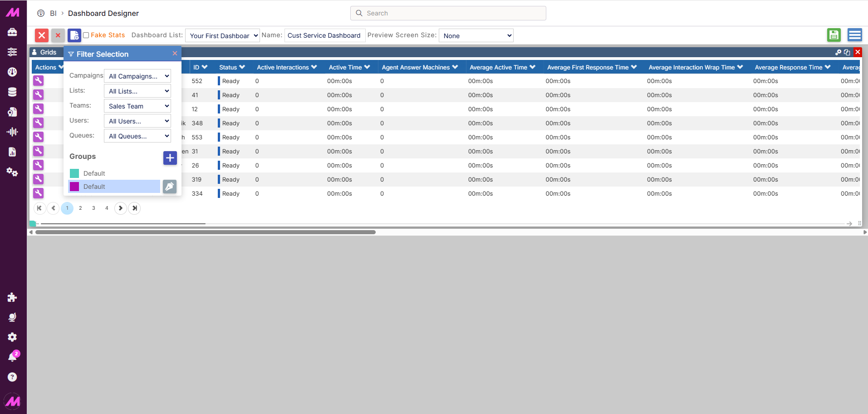The width and height of the screenshot is (868, 414).
Task: Click the Dashboard Designer breadcrumb title
Action: pyautogui.click(x=103, y=13)
